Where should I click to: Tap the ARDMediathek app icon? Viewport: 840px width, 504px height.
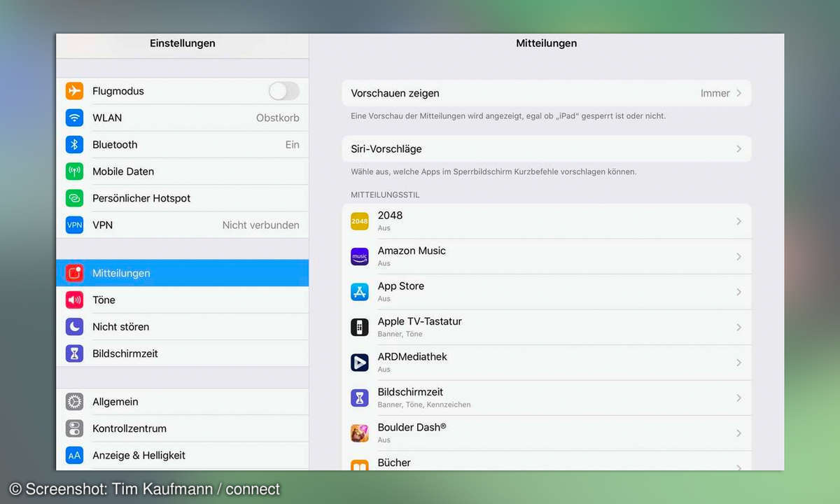(x=360, y=363)
